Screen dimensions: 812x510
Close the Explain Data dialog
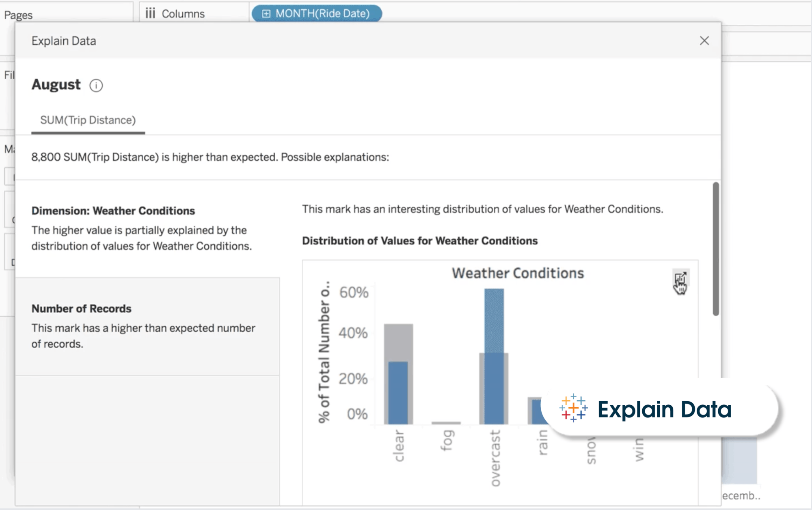pyautogui.click(x=704, y=41)
